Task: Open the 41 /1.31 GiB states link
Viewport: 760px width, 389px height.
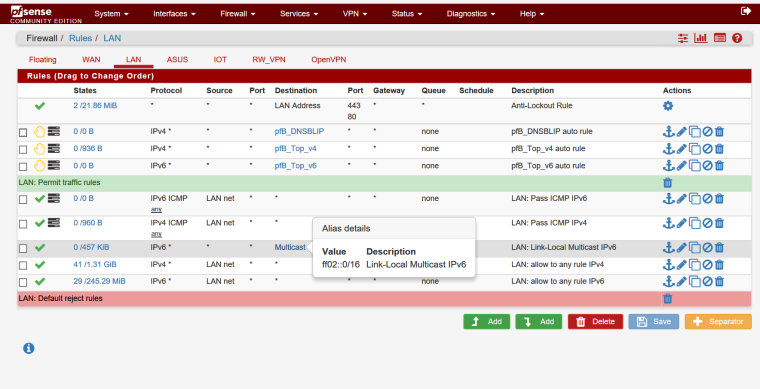Action: click(x=95, y=265)
